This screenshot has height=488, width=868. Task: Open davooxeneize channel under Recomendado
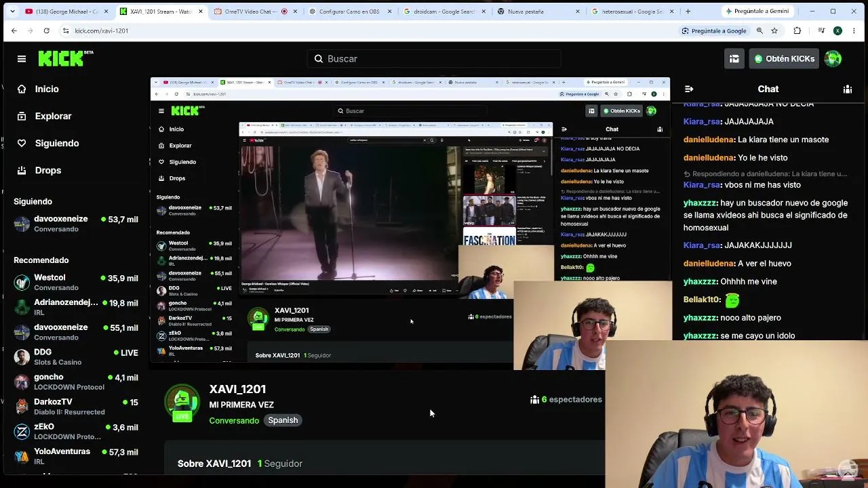(x=75, y=332)
